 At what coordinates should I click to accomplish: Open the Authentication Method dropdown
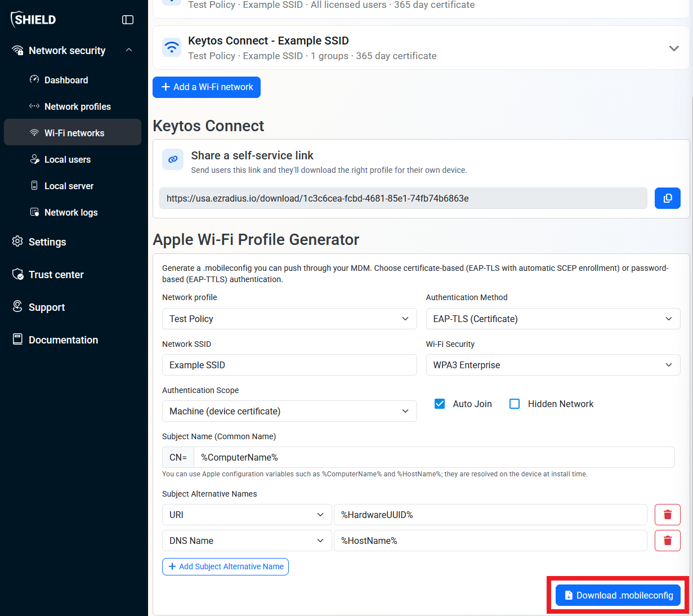[x=553, y=319]
